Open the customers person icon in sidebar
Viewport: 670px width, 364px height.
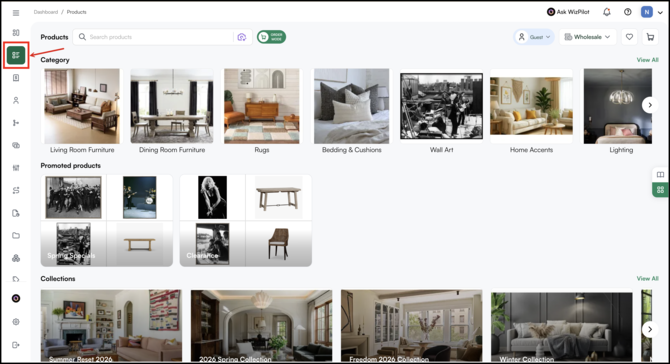click(16, 100)
